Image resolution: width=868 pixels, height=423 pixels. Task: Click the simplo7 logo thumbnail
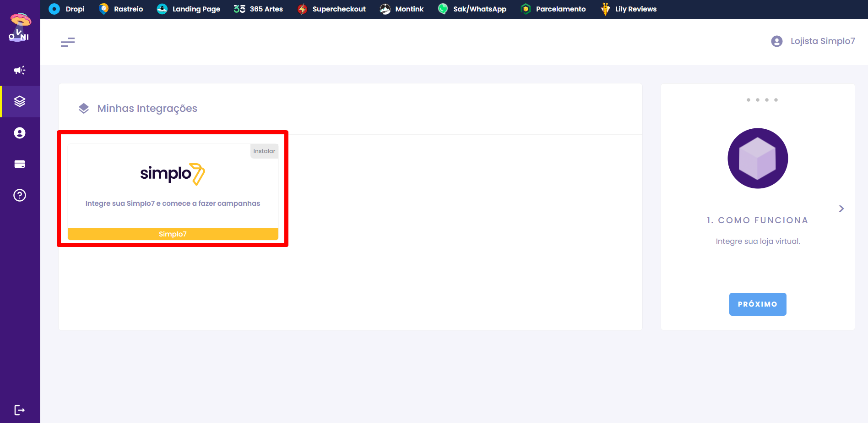[173, 174]
